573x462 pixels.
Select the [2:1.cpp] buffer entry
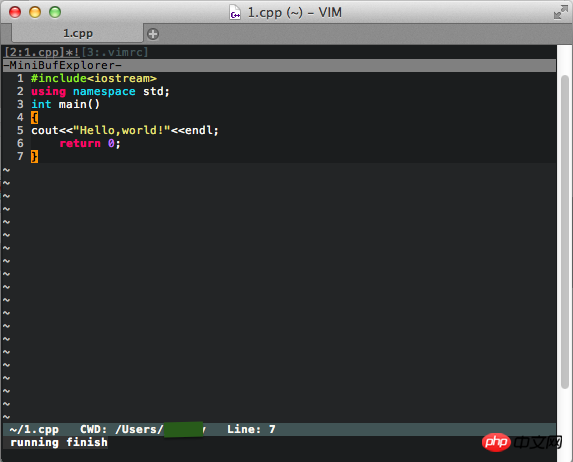[x=41, y=52]
